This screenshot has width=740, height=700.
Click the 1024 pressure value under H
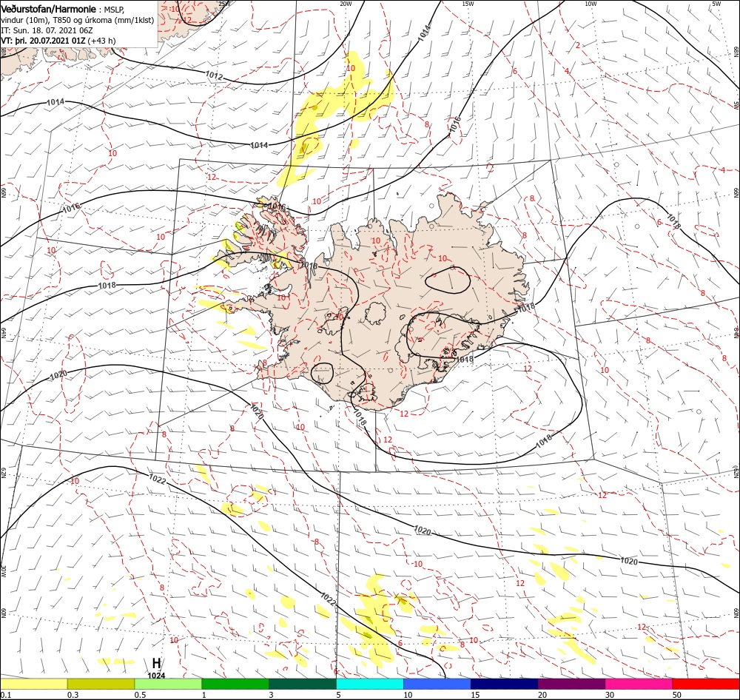(156, 676)
